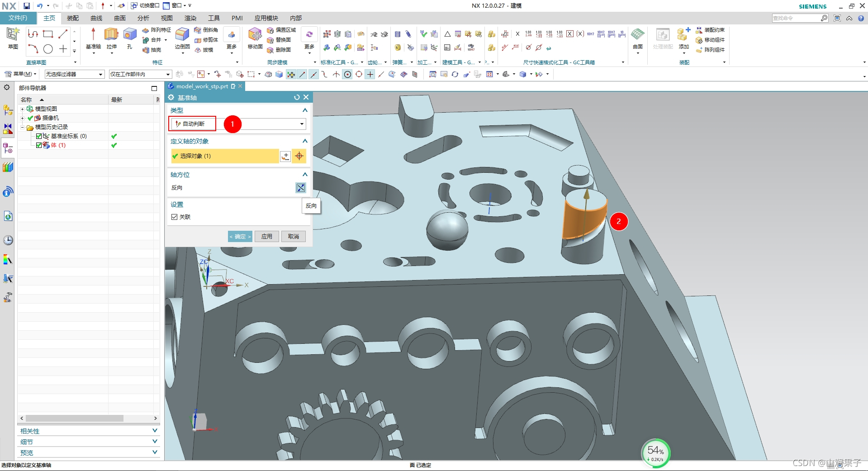This screenshot has width=868, height=471.
Task: Switch to the PMI ribbon tab
Action: point(237,18)
